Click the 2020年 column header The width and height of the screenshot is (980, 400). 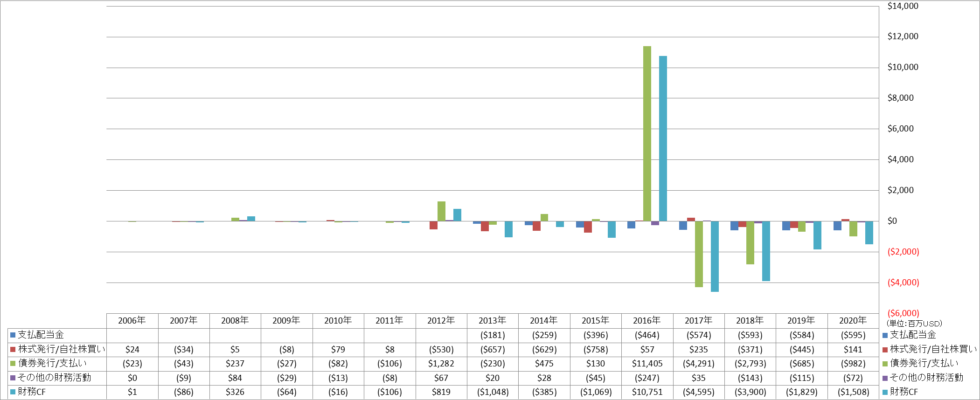pos(853,320)
